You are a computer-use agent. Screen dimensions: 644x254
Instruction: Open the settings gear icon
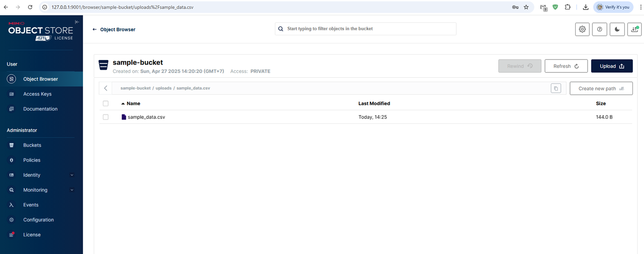click(582, 29)
